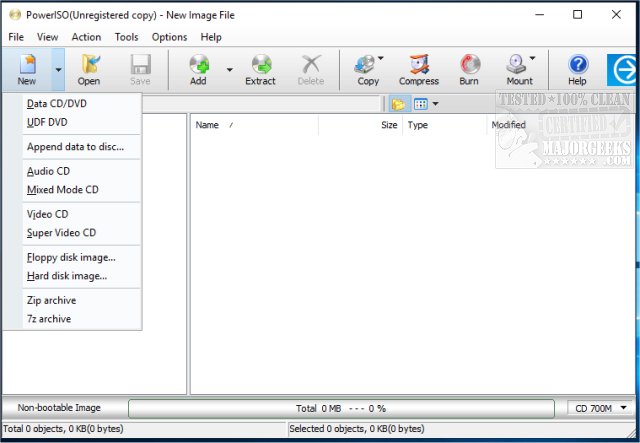640x443 pixels.
Task: Select Audio CD in the New menu
Action: pos(48,171)
